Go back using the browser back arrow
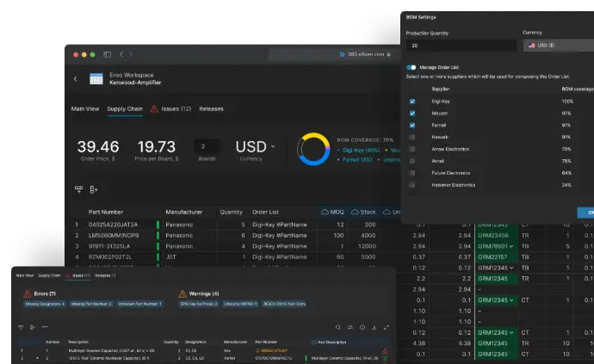 click(121, 54)
